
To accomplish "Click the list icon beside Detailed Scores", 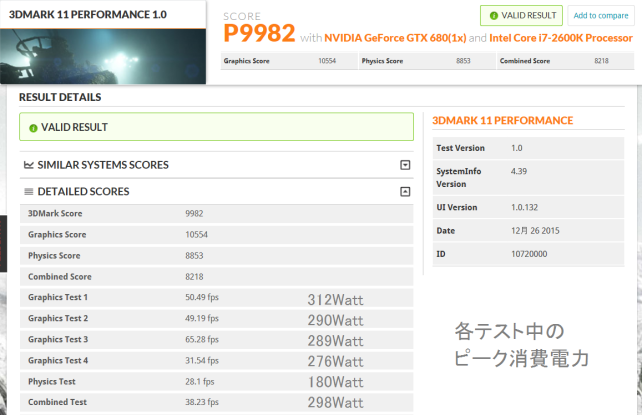I will (29, 192).
